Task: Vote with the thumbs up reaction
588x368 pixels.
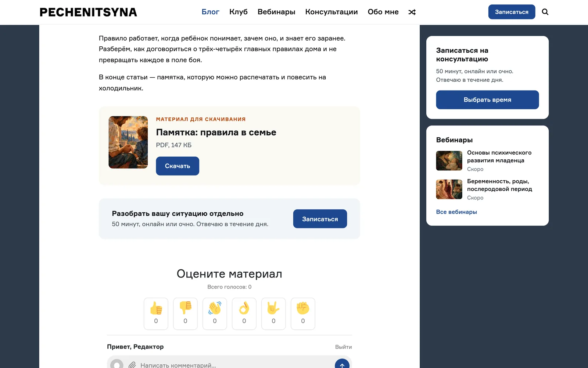Action: pyautogui.click(x=156, y=314)
